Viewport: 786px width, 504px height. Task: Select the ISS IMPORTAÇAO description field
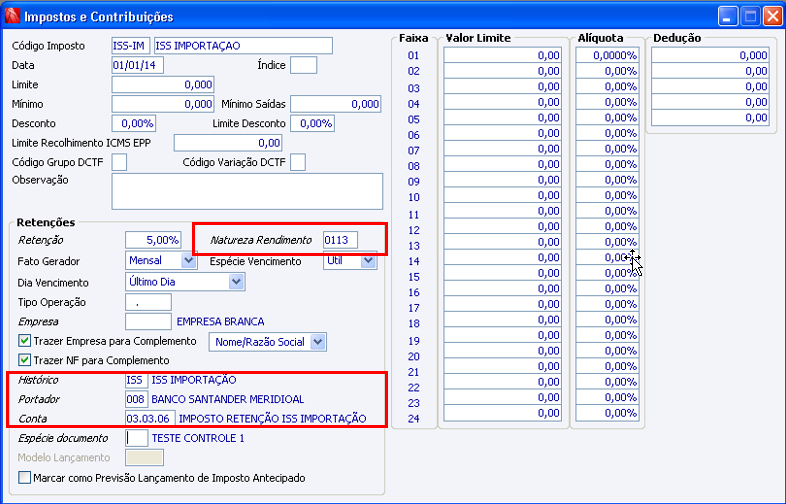coord(243,46)
